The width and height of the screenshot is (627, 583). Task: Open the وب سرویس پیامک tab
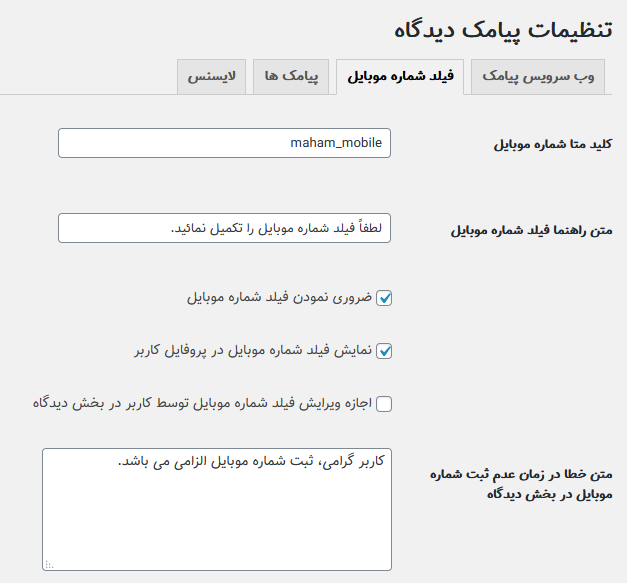(538, 77)
